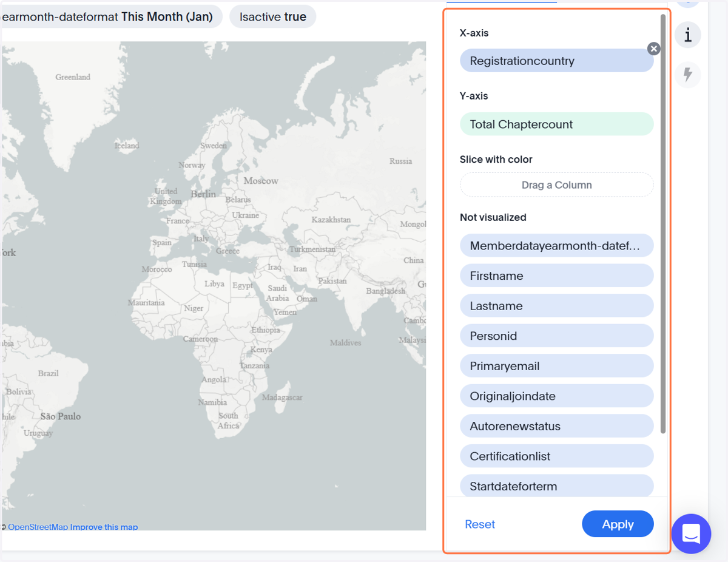Screen dimensions: 728x562
Task: Click the lightning bolt icon
Action: pyautogui.click(x=688, y=75)
